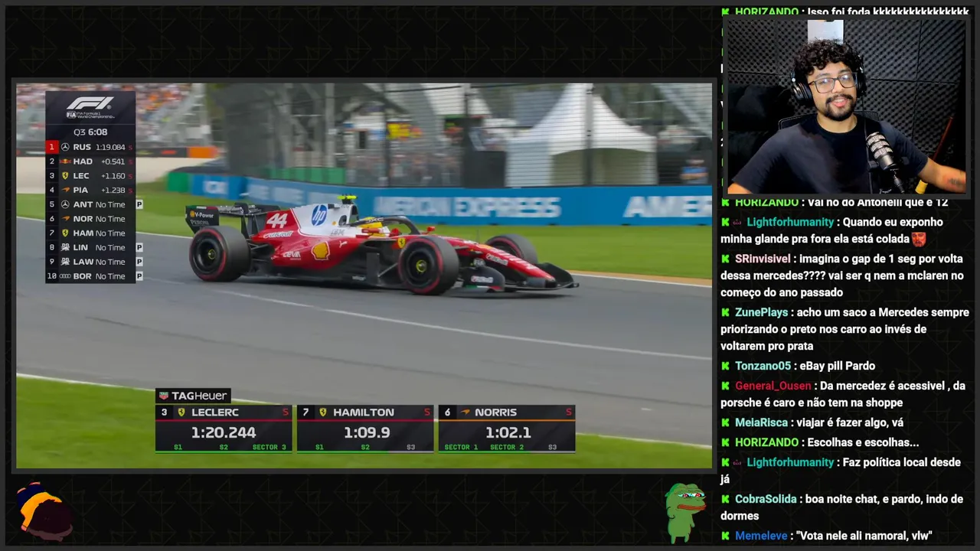
Task: Click the F1 logo atop the timing tower
Action: [x=90, y=104]
